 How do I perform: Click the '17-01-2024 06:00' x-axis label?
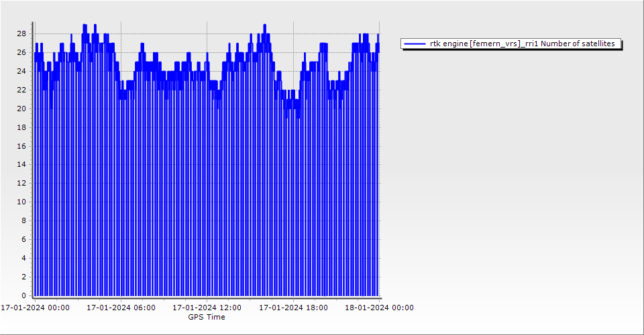121,308
